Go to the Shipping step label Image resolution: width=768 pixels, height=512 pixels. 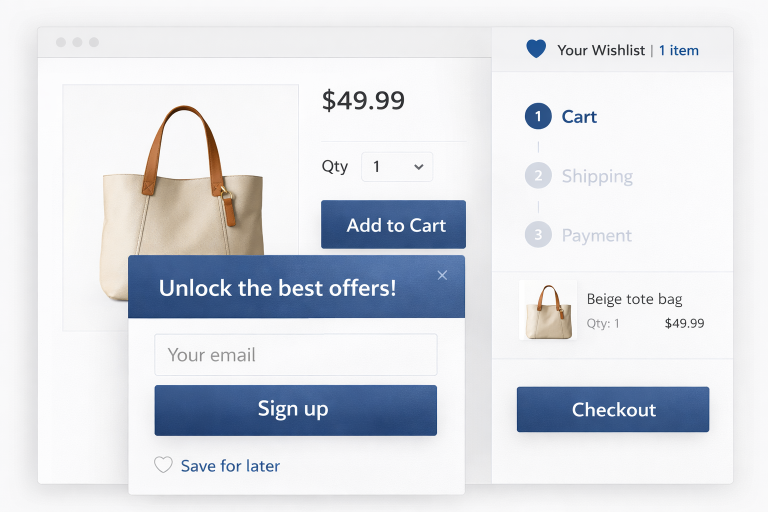[597, 176]
